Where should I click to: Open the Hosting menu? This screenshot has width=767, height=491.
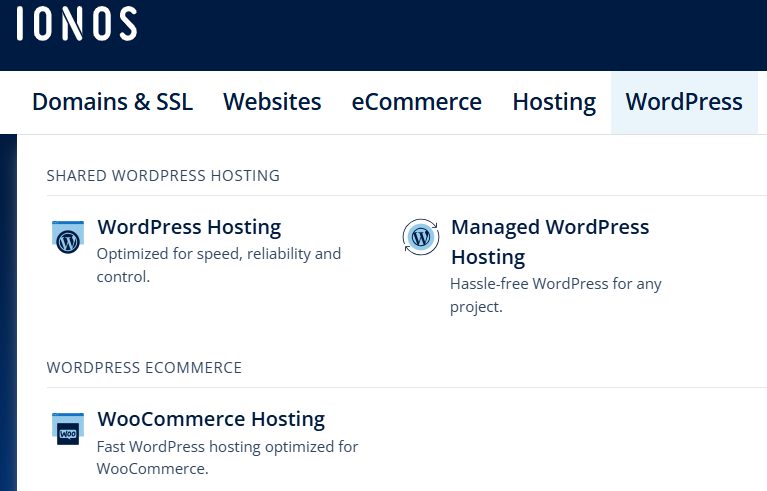[554, 102]
